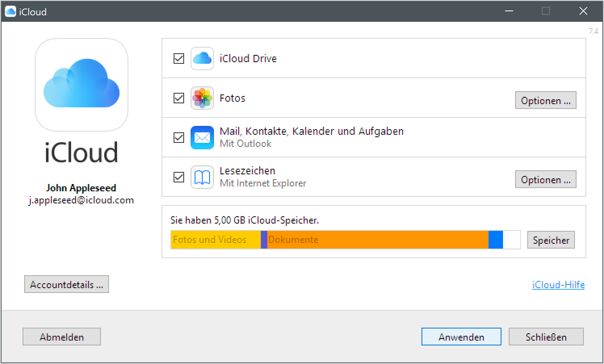Close the iCloud window
Screen dimensions: 604x364
583,11
